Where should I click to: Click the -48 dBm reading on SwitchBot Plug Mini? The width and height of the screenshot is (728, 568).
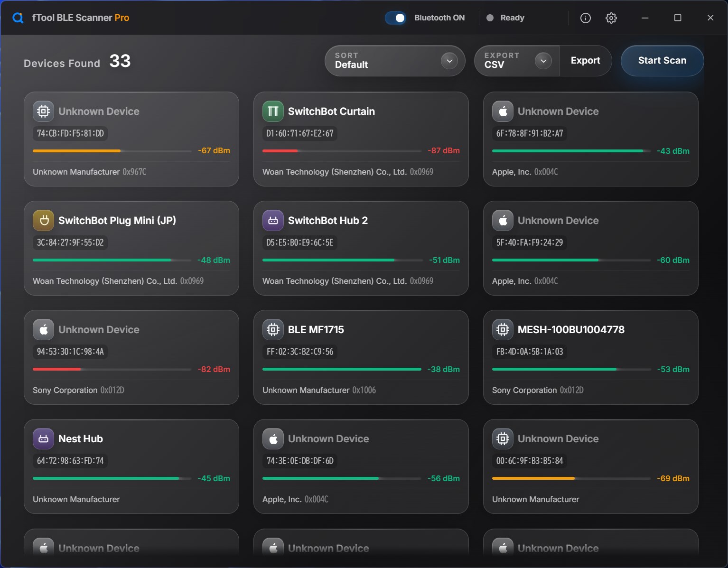click(214, 260)
